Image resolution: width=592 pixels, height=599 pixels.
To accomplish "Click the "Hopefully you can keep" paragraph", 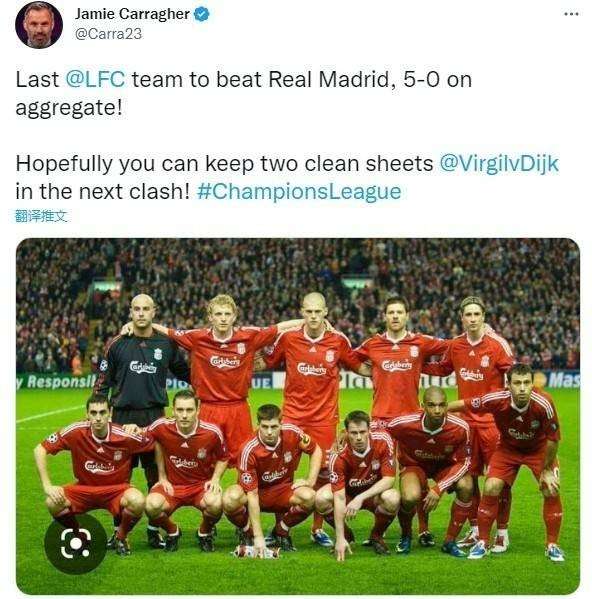I will (x=287, y=178).
